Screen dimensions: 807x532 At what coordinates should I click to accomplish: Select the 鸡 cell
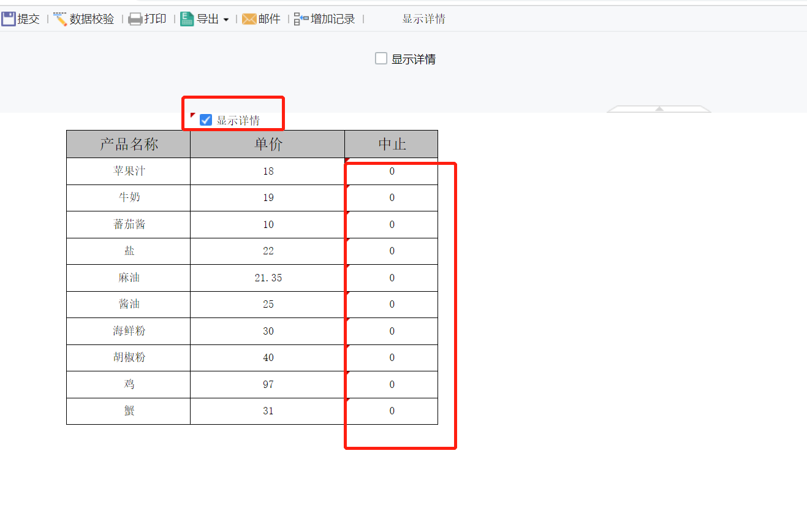[129, 384]
